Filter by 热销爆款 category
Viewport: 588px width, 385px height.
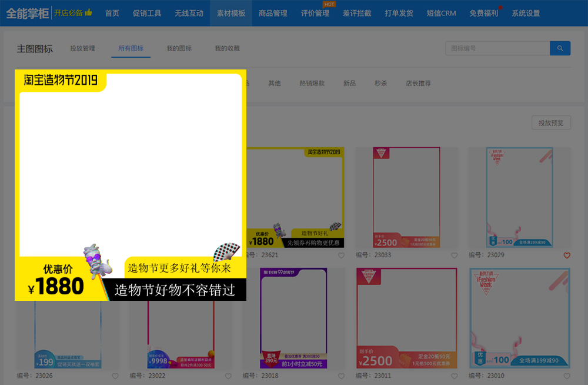tap(312, 84)
